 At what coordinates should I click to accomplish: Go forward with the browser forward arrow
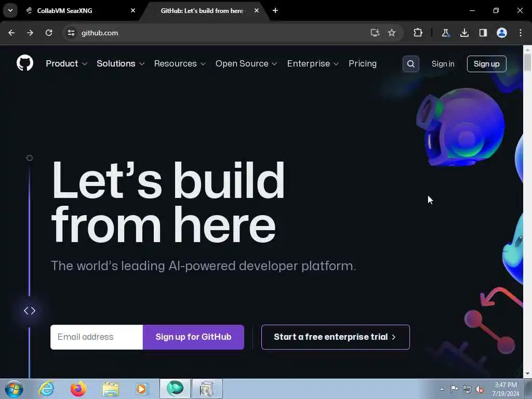tap(30, 33)
